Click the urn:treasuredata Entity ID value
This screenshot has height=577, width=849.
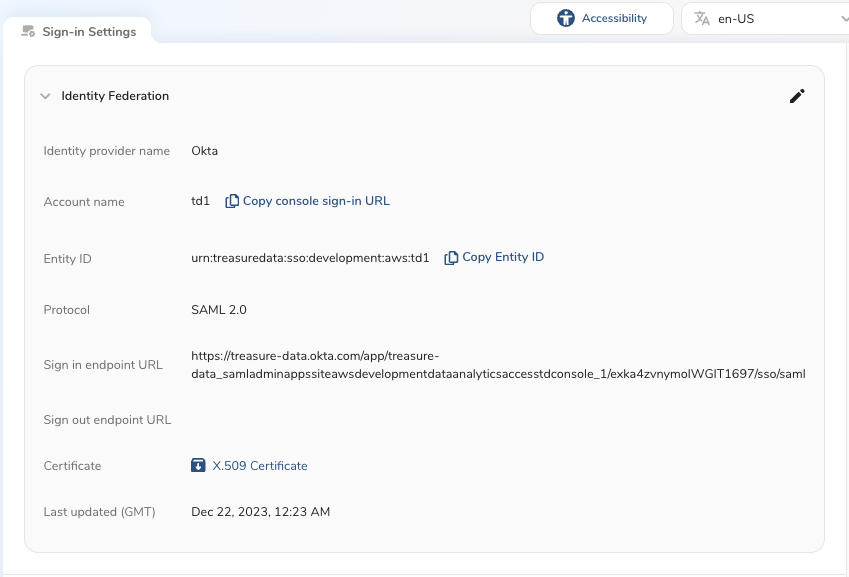[310, 258]
